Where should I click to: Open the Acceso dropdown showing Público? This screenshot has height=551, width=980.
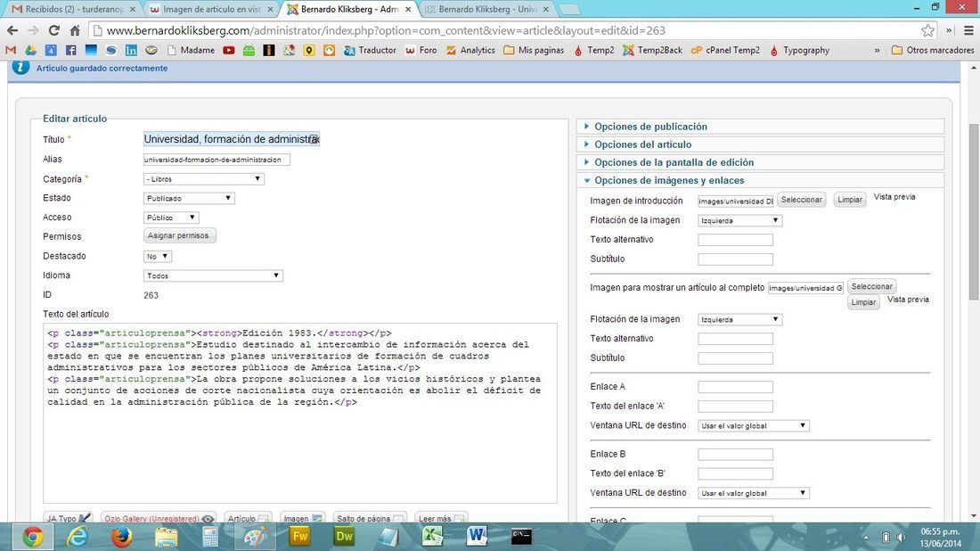pyautogui.click(x=171, y=218)
